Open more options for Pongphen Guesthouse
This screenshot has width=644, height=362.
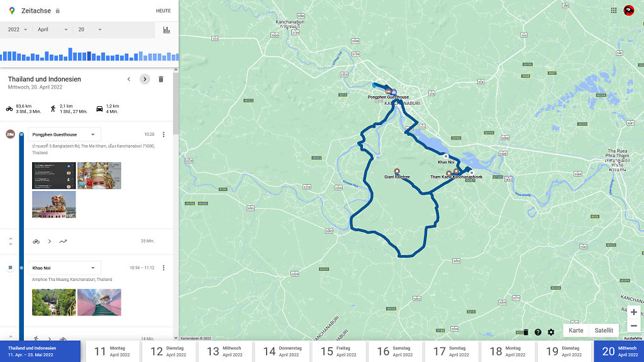pos(164,134)
